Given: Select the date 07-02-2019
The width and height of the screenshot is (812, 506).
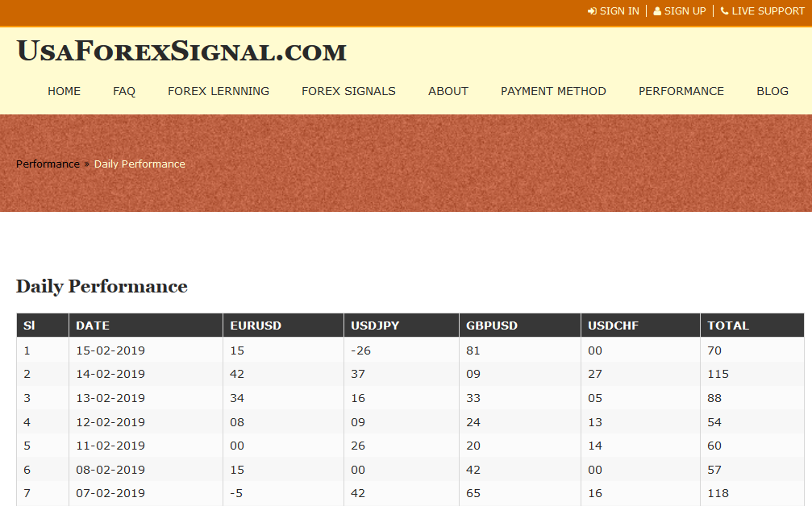Looking at the screenshot, I should click(x=110, y=494).
